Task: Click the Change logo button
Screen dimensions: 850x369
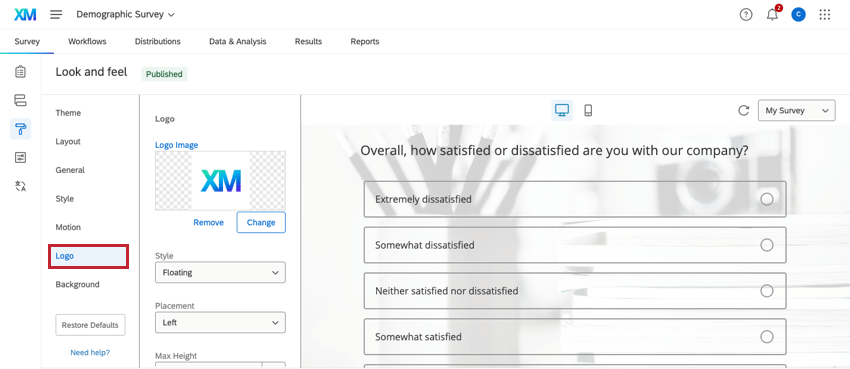Action: 261,223
